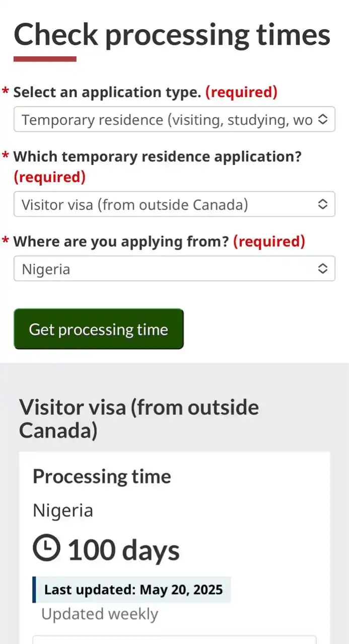Click the up-down arrows on application type dropdown
This screenshot has height=644, width=349.
click(x=323, y=119)
